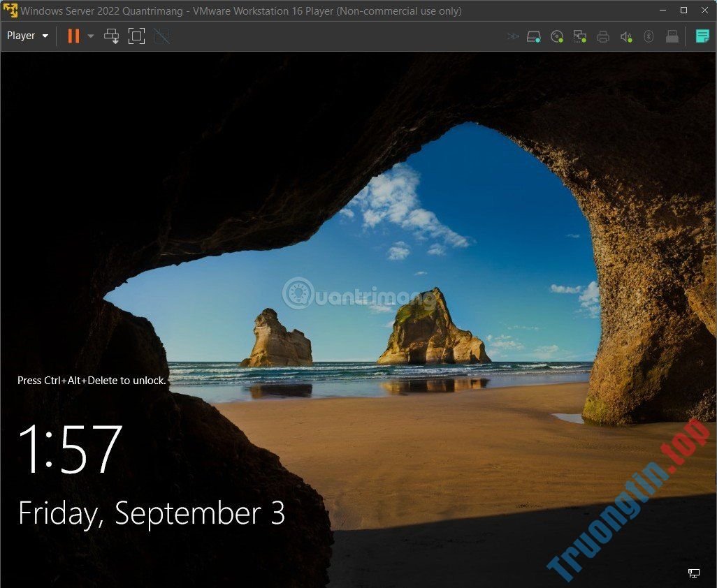
Task: Show the message log panel
Action: (702, 36)
